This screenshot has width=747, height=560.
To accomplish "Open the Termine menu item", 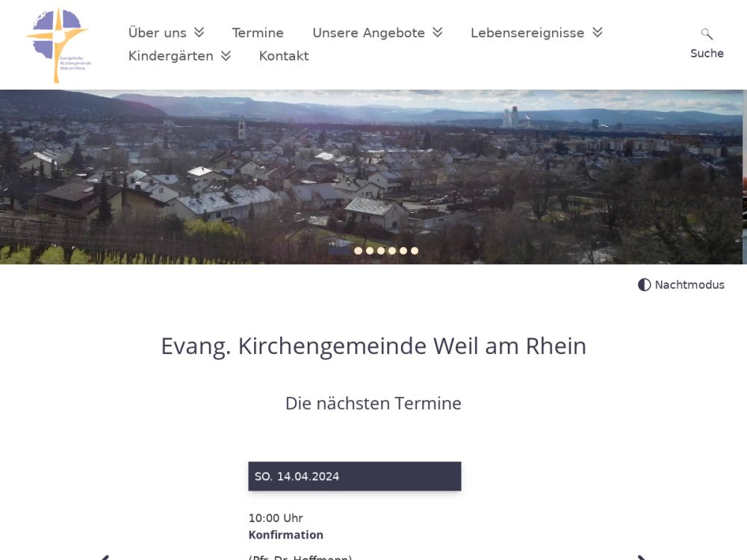I will pos(258,33).
